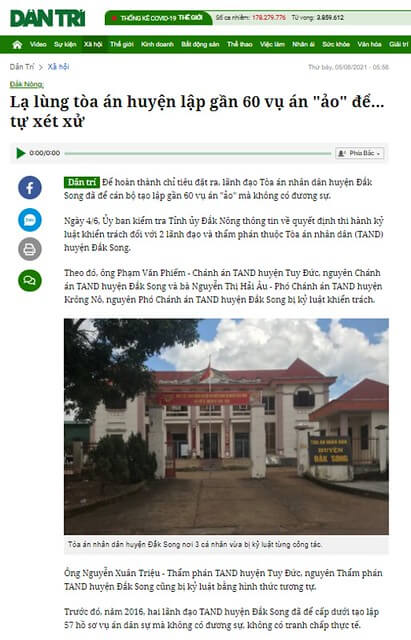Screen dimensions: 411x640
Task: Play the article audio
Action: [x=20, y=153]
